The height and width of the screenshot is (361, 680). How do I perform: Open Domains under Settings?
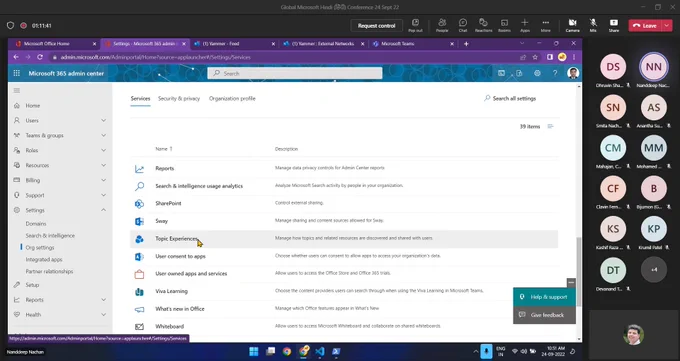point(36,224)
